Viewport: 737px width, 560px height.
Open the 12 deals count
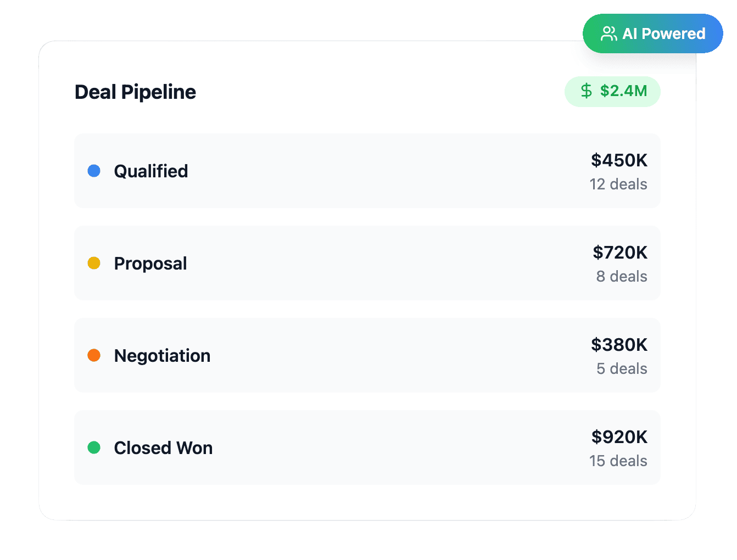pyautogui.click(x=618, y=184)
